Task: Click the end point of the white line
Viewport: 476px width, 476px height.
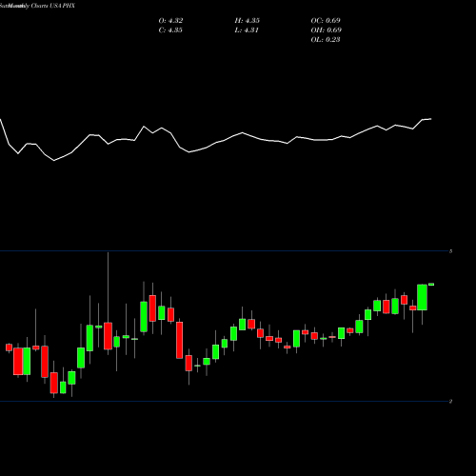Action: coord(431,119)
